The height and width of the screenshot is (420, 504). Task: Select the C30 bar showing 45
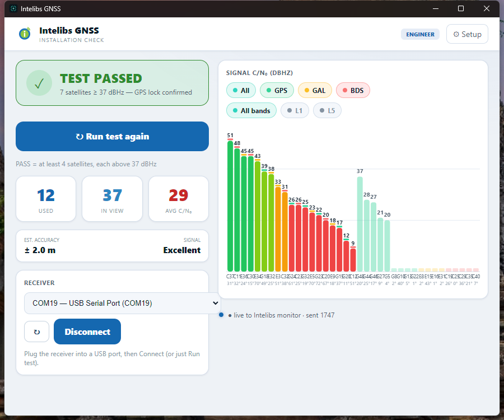click(251, 213)
